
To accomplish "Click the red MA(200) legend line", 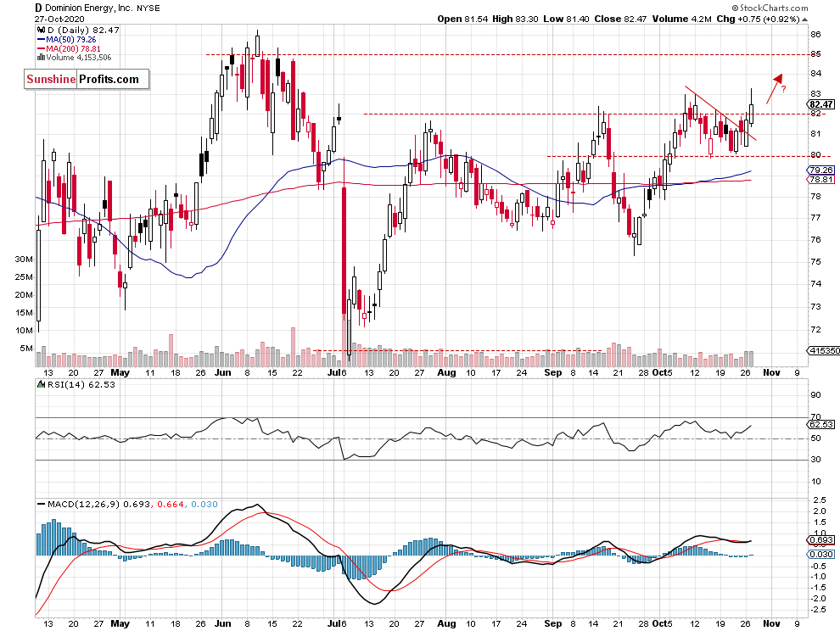I will click(x=41, y=48).
